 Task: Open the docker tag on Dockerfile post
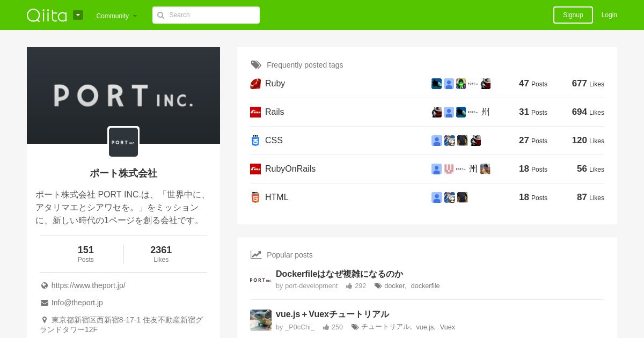[394, 286]
